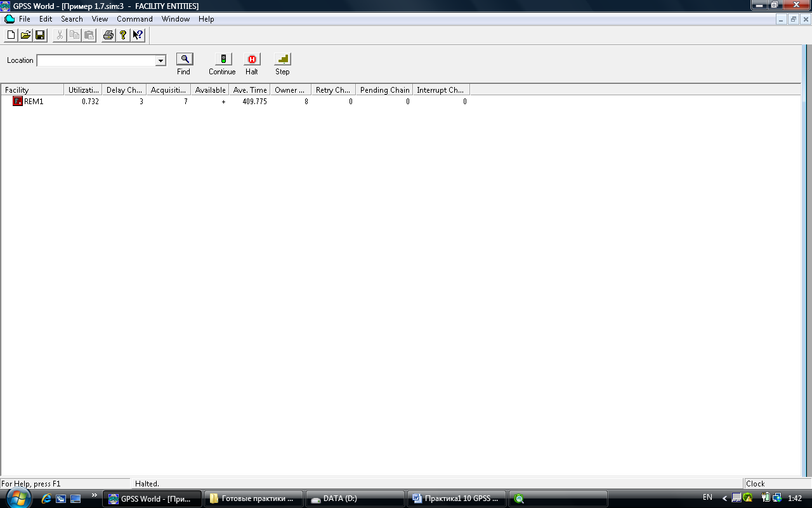Click the Switch between windows quick launch icon
Image resolution: width=812 pixels, height=508 pixels.
coord(61,498)
